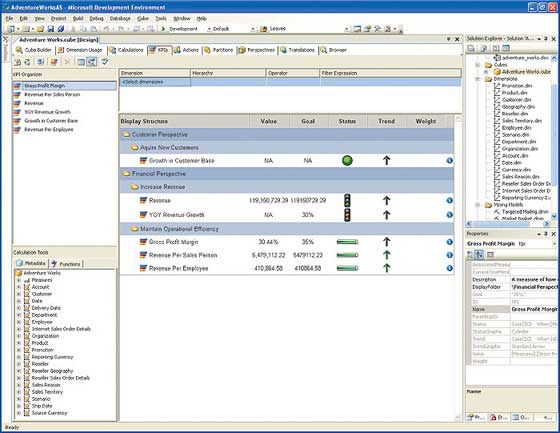Open Geography.dim in Solution Explorer
The height and width of the screenshot is (433, 560).
(x=518, y=107)
